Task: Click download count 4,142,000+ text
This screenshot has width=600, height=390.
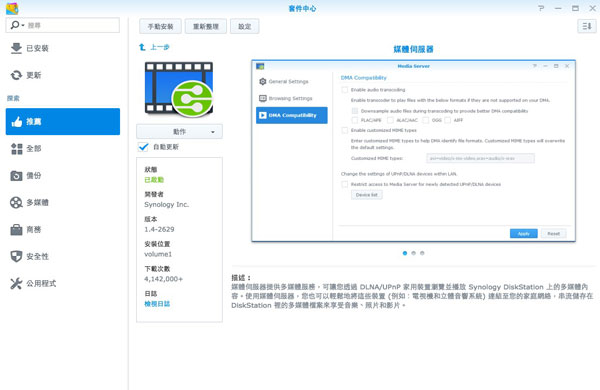Action: point(163,279)
